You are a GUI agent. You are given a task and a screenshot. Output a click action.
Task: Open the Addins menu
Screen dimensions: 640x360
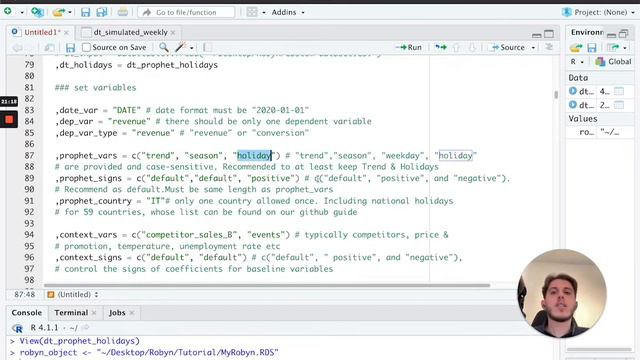(x=288, y=12)
